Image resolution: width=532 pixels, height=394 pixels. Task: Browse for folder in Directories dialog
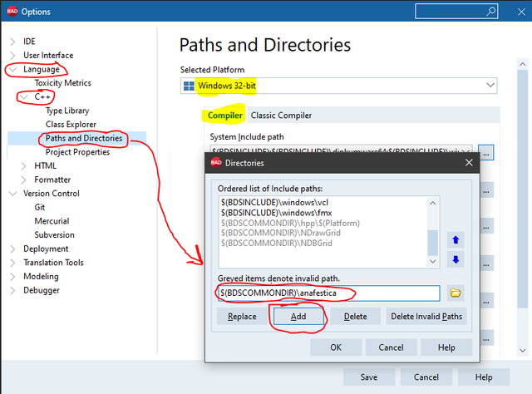click(x=456, y=293)
